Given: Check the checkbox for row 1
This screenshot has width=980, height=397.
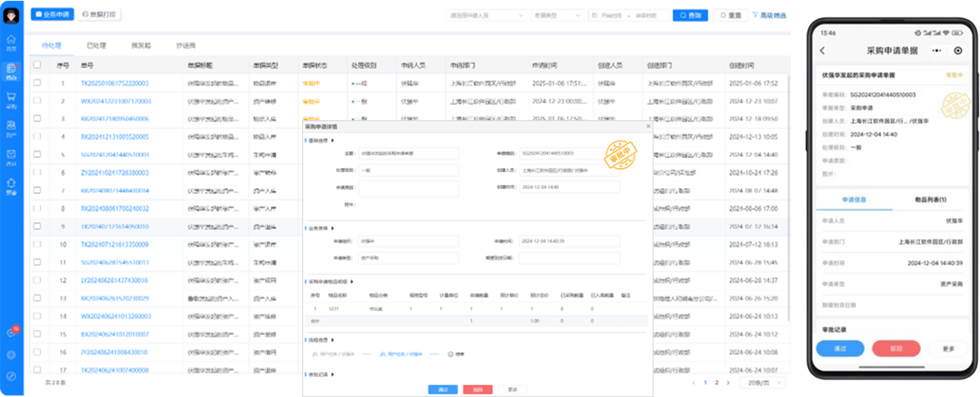Looking at the screenshot, I should coord(37,83).
